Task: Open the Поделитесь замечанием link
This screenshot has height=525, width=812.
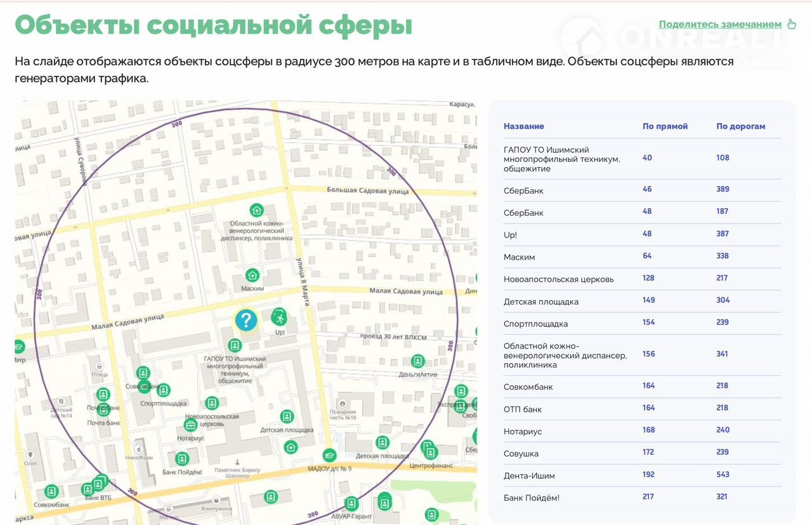Action: click(x=720, y=24)
